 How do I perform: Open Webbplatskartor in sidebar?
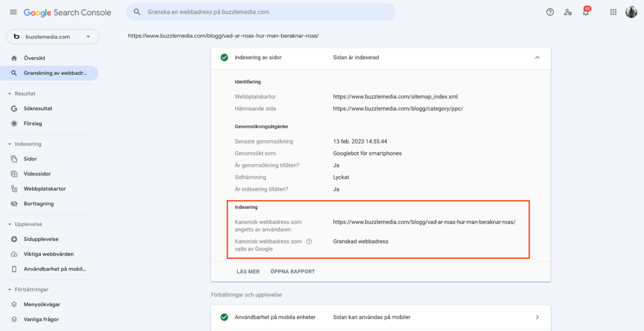point(45,189)
